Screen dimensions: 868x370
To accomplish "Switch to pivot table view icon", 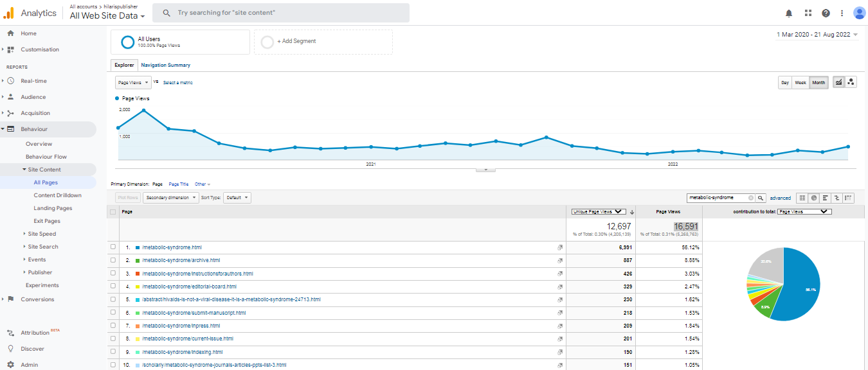I will [849, 198].
